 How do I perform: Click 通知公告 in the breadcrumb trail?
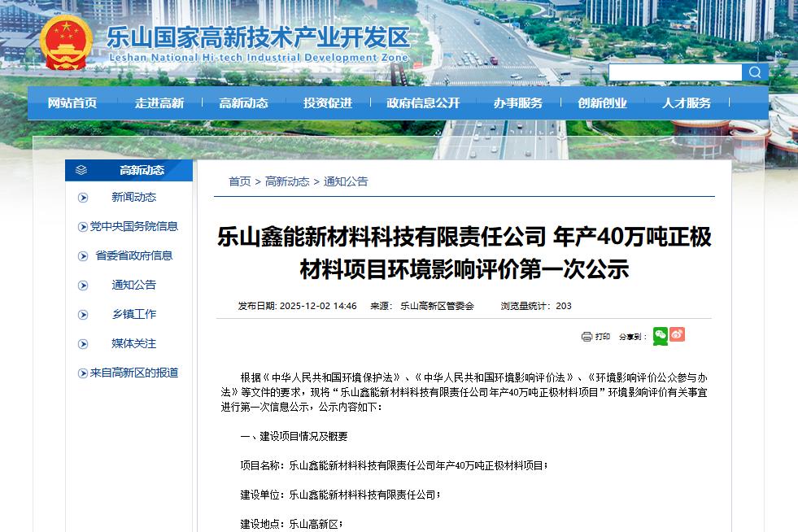346,181
